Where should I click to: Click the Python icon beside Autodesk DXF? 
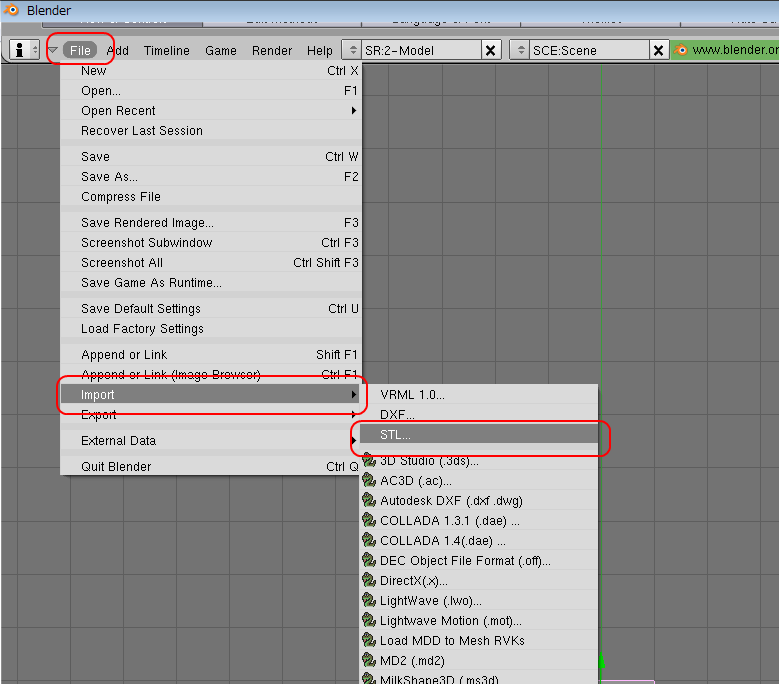[369, 500]
